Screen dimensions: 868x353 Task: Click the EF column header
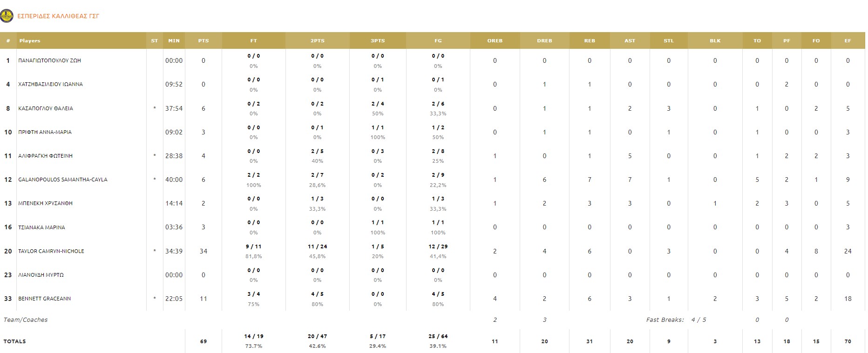pyautogui.click(x=848, y=41)
